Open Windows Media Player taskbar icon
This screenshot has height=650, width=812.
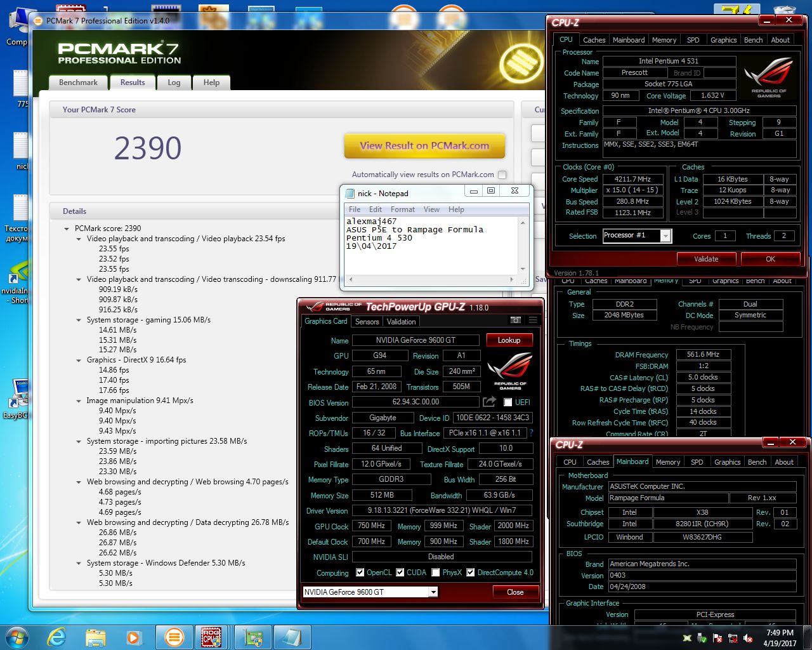(x=133, y=637)
